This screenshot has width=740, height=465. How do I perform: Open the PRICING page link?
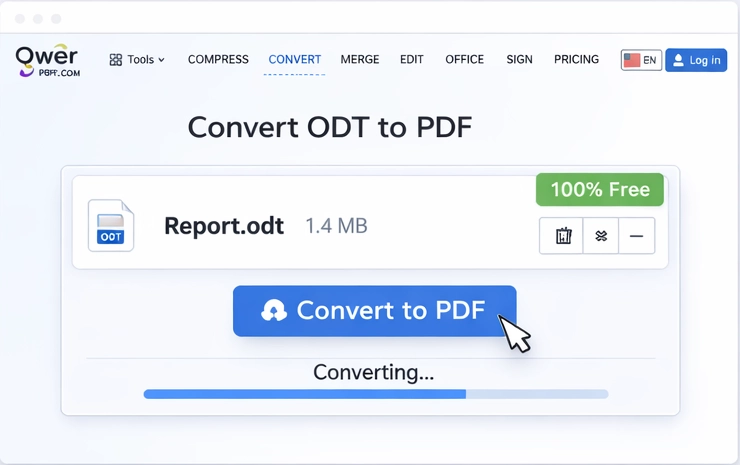click(576, 59)
